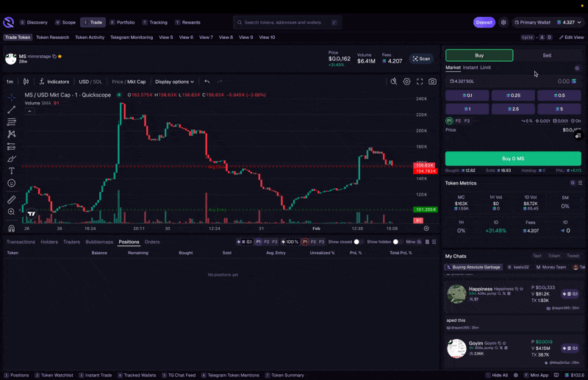Switch to Token Research view
Image resolution: width=588 pixels, height=380 pixels.
(x=52, y=37)
